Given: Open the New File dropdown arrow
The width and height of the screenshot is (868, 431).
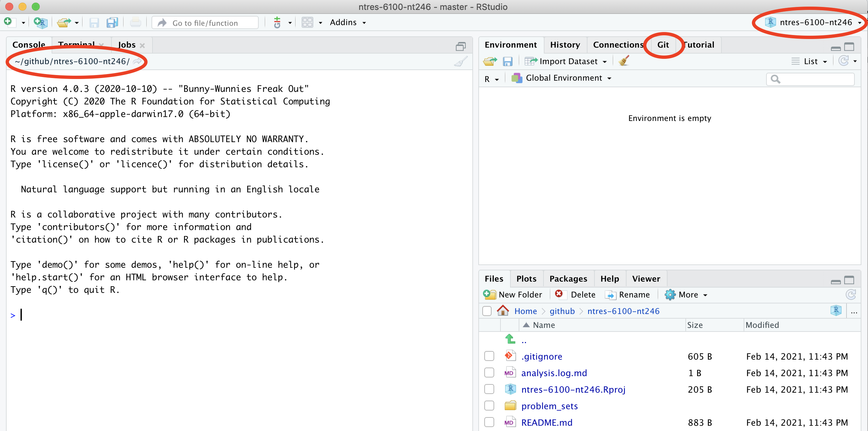Looking at the screenshot, I should (23, 23).
